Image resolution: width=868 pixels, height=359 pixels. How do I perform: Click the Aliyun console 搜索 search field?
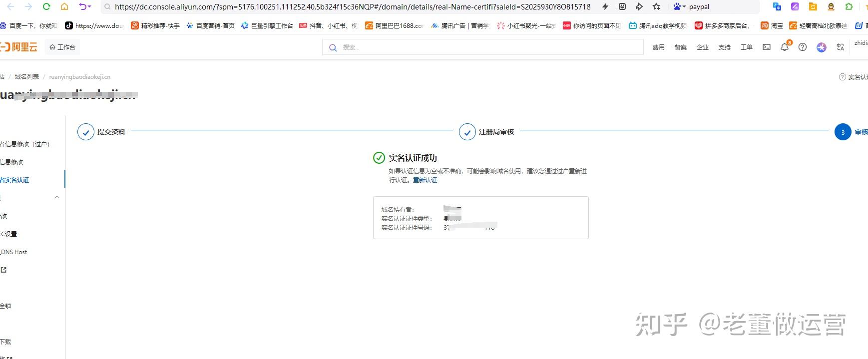tap(483, 47)
